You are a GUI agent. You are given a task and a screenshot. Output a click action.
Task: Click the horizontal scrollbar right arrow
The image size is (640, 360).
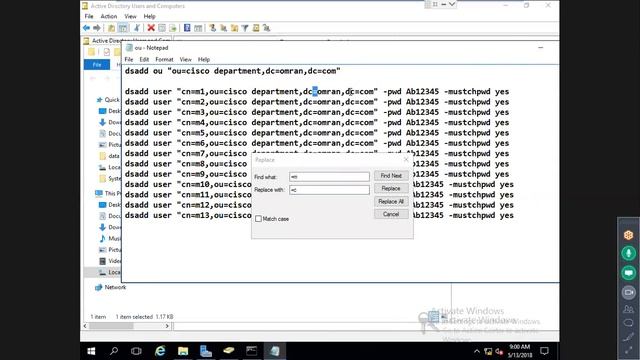point(167,326)
